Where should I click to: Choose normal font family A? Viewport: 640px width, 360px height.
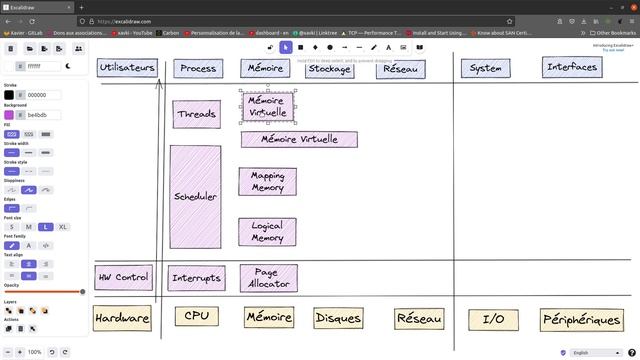29,246
